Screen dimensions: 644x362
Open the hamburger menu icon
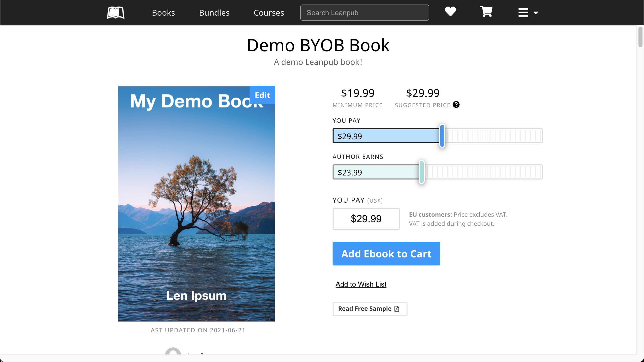coord(523,13)
